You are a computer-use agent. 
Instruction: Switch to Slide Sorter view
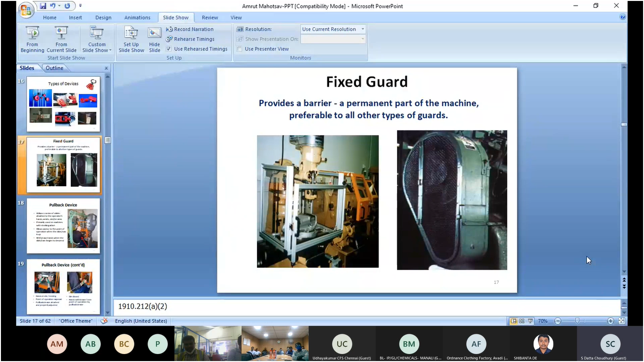[x=522, y=321]
